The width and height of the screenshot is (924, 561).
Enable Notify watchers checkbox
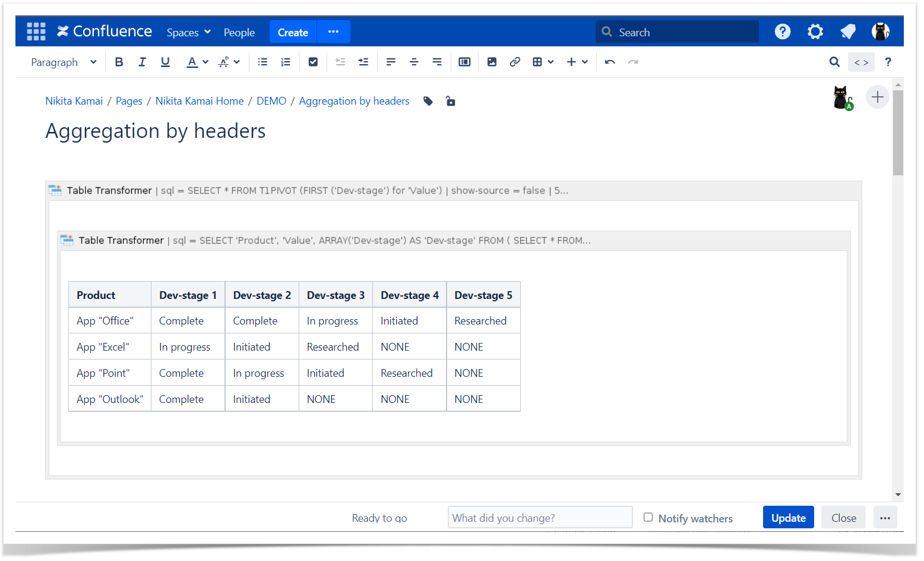pyautogui.click(x=648, y=518)
